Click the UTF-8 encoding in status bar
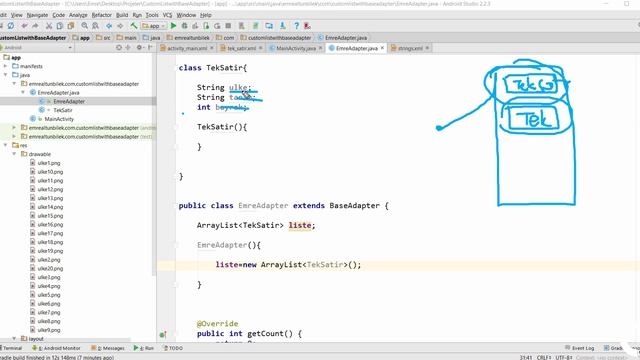The image size is (640, 360). pos(564,358)
